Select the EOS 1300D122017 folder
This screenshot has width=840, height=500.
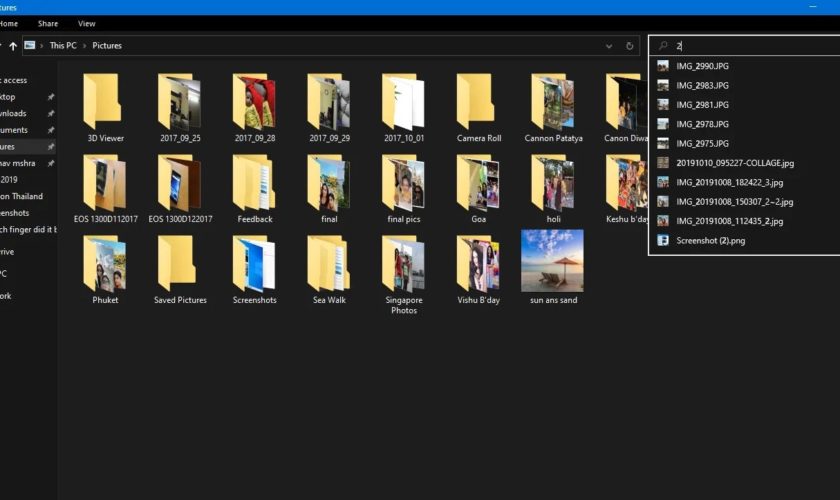coord(180,183)
